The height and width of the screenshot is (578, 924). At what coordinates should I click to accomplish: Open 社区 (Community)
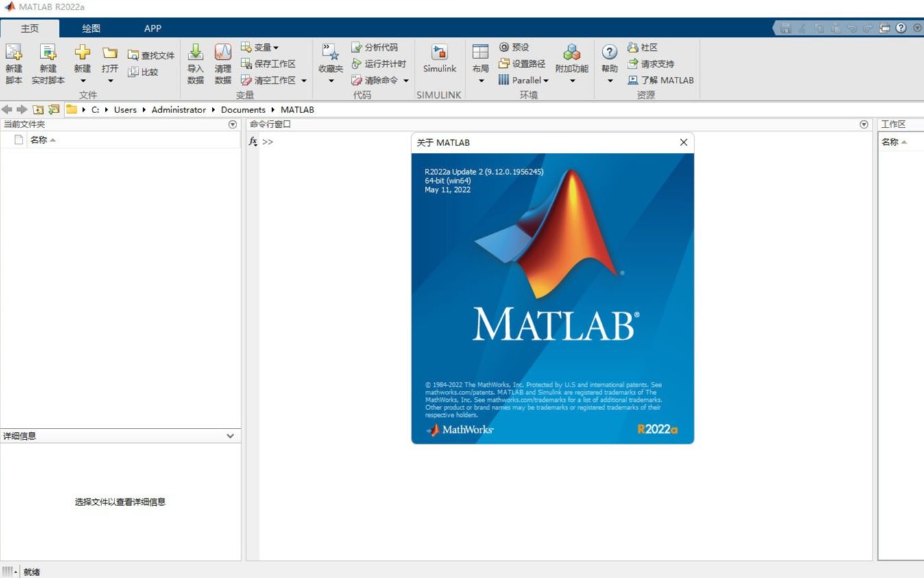642,47
